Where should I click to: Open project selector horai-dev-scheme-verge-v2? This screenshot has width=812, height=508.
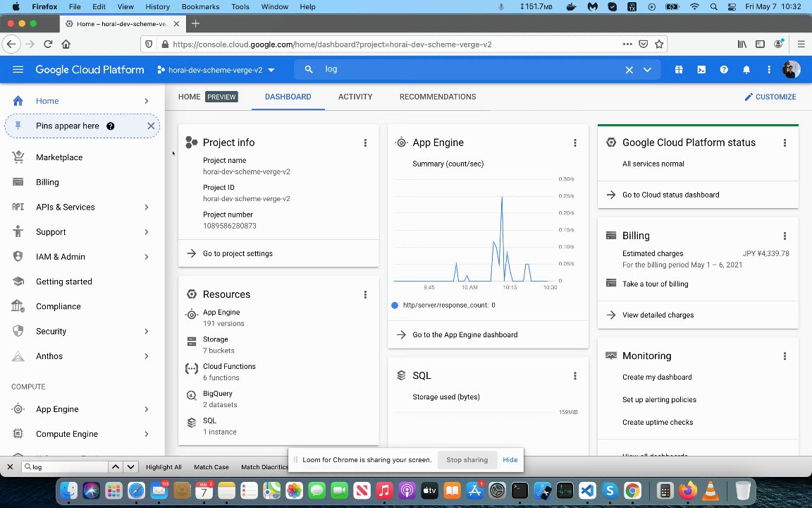(216, 70)
